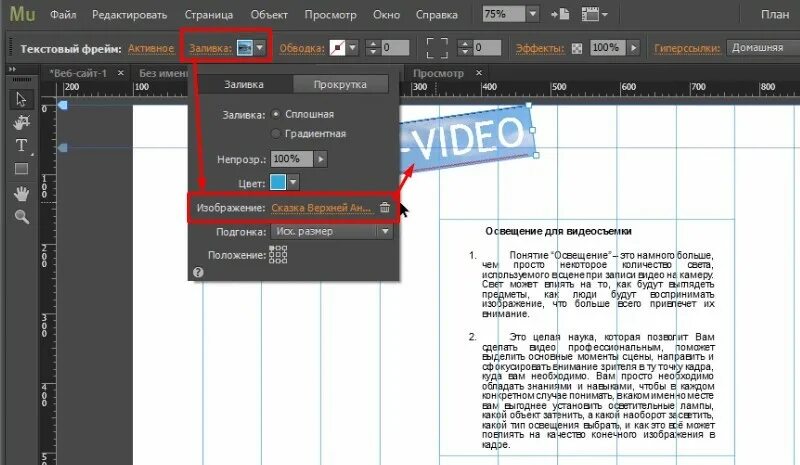The width and height of the screenshot is (800, 465).
Task: Click the Обводка: label link
Action: point(302,48)
